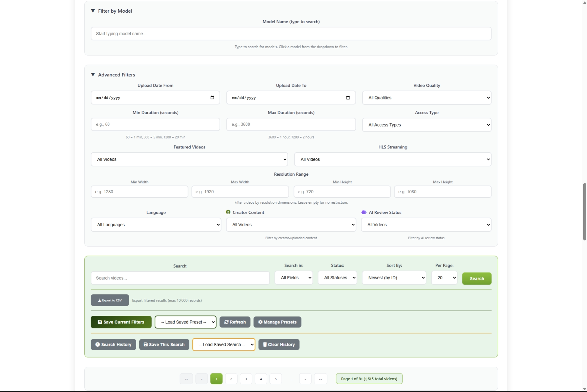Open the Upload Date From calendar picker
This screenshot has width=587, height=392.
pos(212,98)
